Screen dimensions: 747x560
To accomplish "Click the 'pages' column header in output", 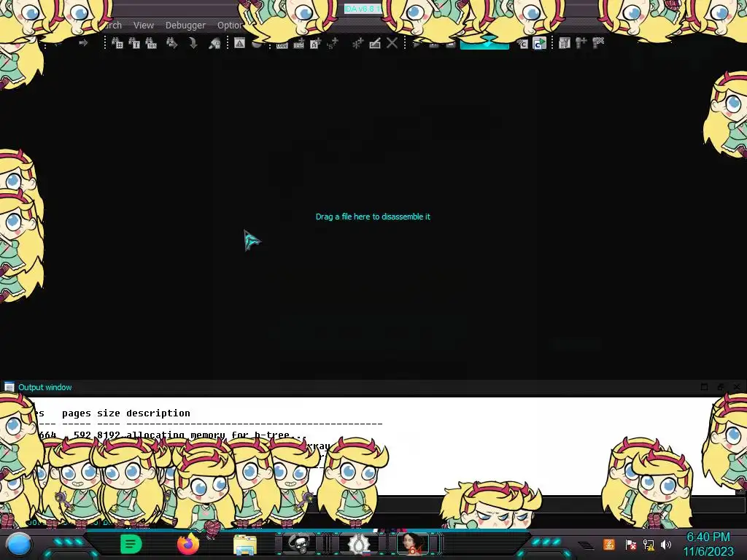I will point(76,413).
